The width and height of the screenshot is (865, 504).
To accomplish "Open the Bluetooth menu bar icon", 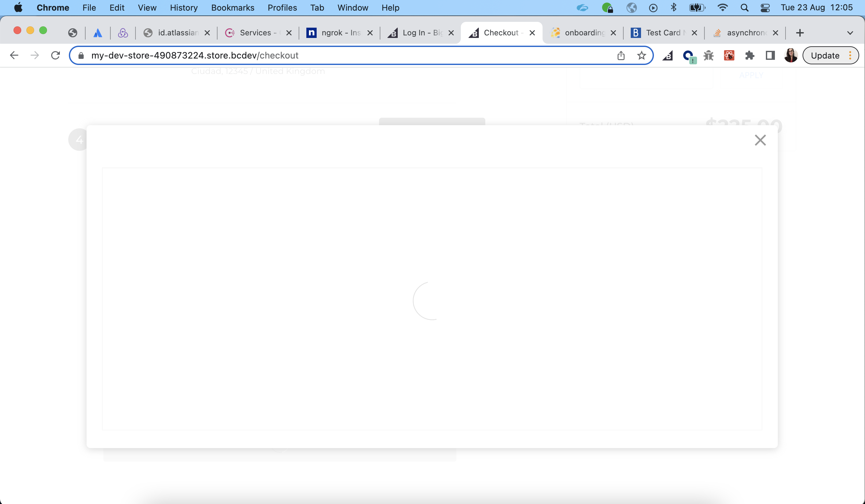I will pyautogui.click(x=674, y=7).
